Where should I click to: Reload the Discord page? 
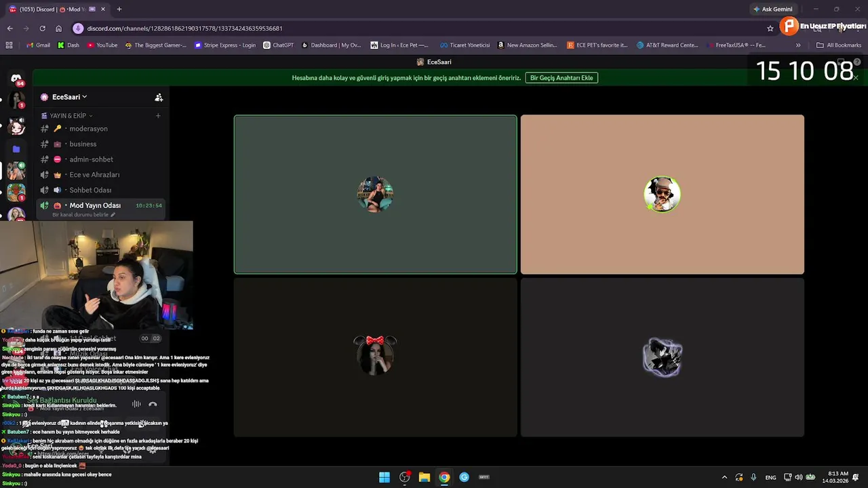tap(42, 28)
